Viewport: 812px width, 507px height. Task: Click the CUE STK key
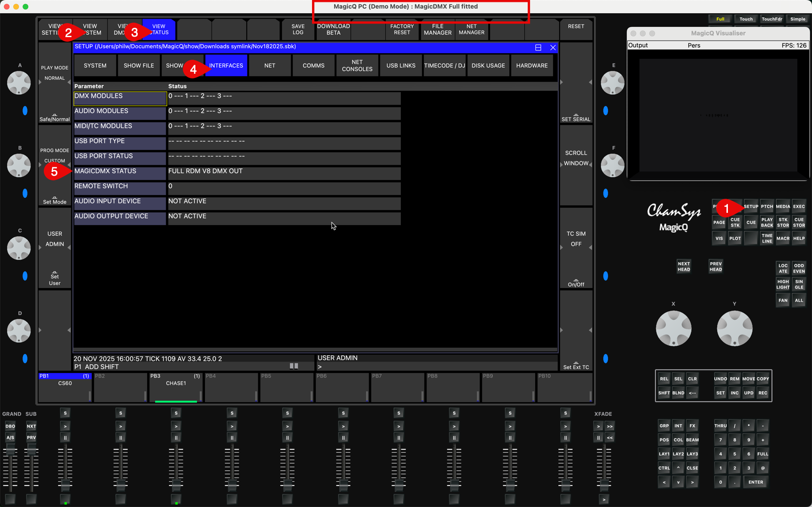(735, 222)
